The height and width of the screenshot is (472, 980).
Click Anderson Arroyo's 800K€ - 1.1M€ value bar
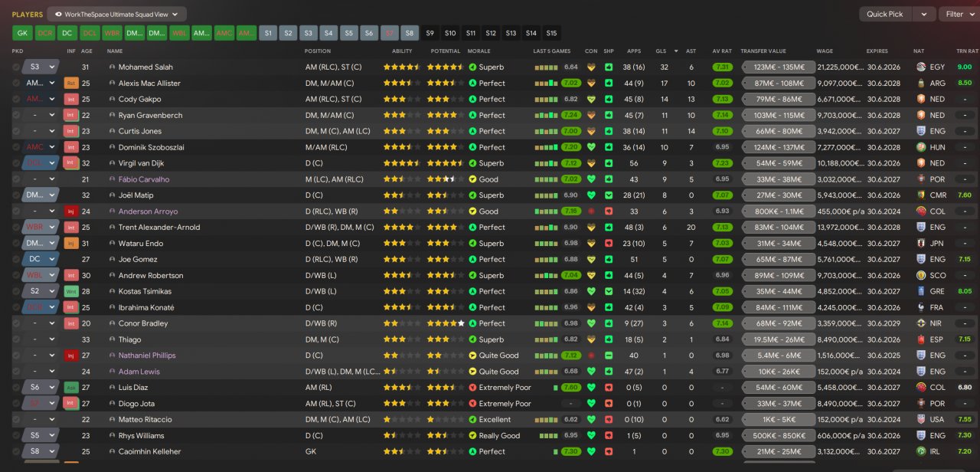tap(778, 211)
